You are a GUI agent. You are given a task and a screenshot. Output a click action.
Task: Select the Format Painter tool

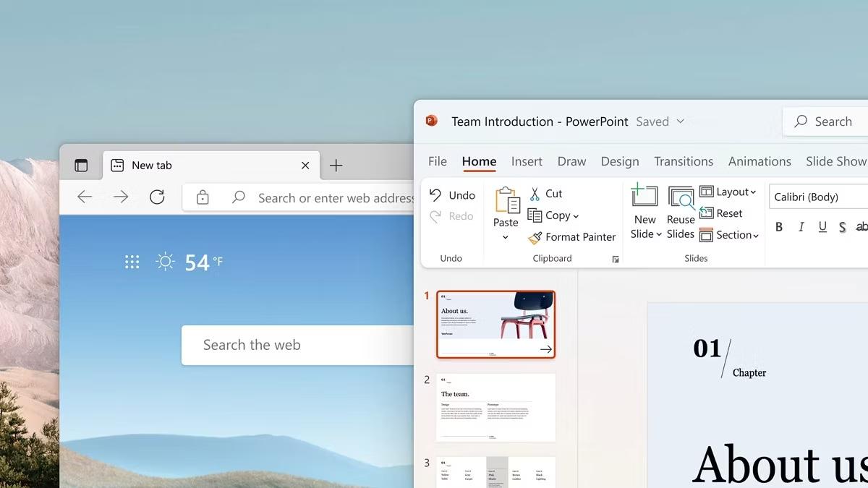572,237
